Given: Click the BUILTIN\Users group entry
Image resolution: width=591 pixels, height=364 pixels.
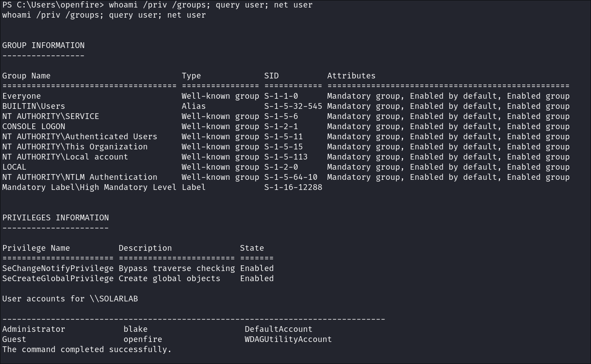Looking at the screenshot, I should coord(34,106).
